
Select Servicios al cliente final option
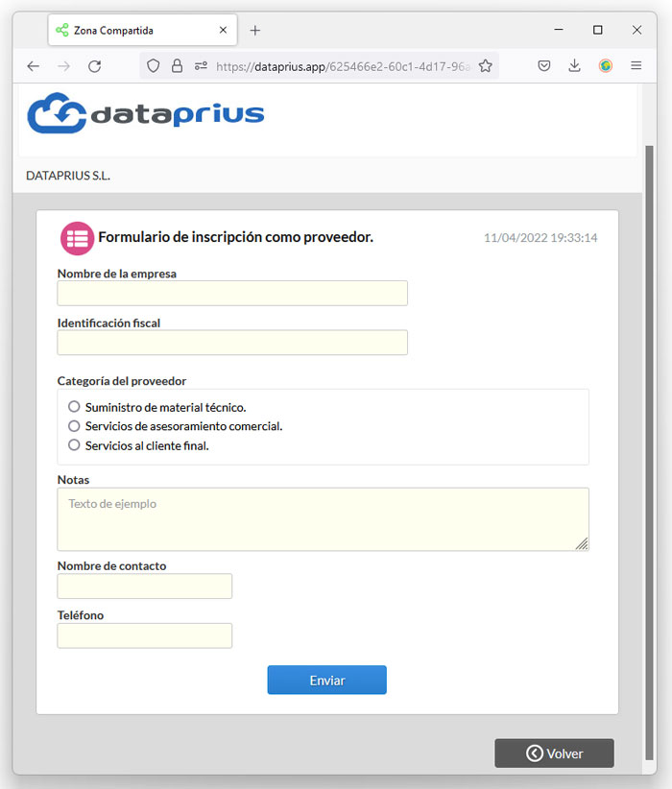[74, 445]
